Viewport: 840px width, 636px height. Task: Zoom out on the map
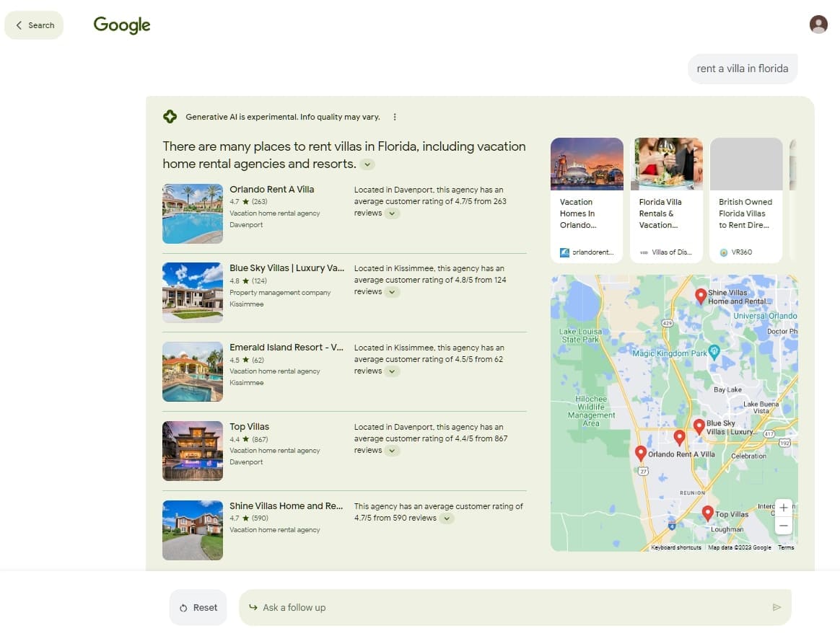pyautogui.click(x=783, y=526)
